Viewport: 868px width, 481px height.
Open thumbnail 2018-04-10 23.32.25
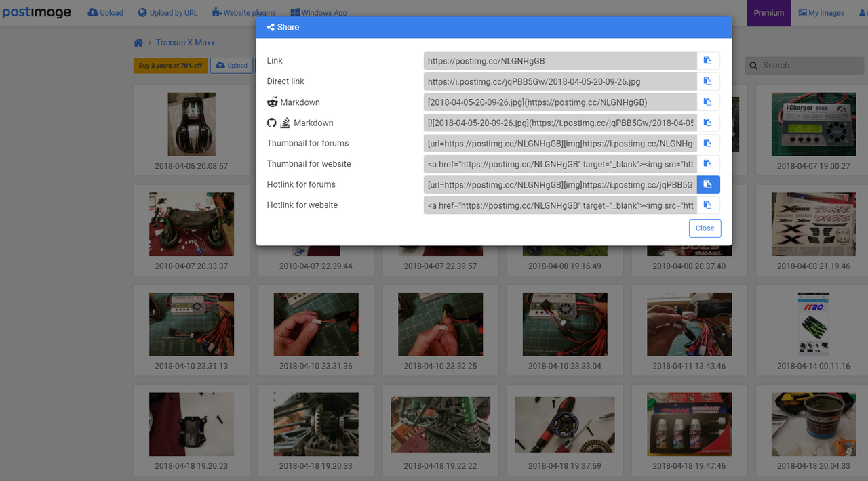(440, 325)
